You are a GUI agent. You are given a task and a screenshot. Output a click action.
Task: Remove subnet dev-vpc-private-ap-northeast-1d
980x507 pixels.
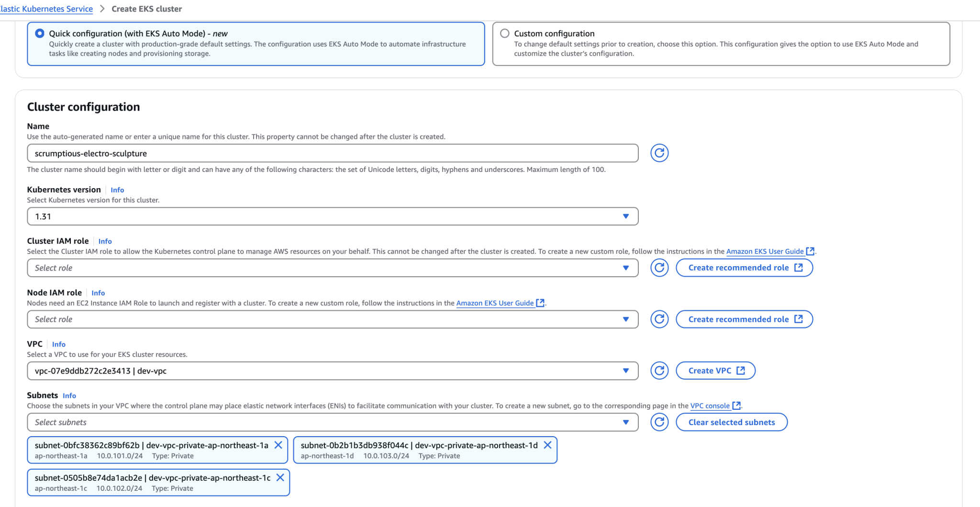[547, 445]
